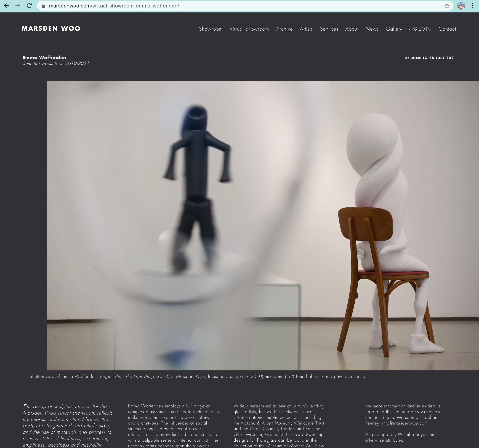Open the browser three-dot menu
This screenshot has width=479, height=448.
[x=472, y=6]
